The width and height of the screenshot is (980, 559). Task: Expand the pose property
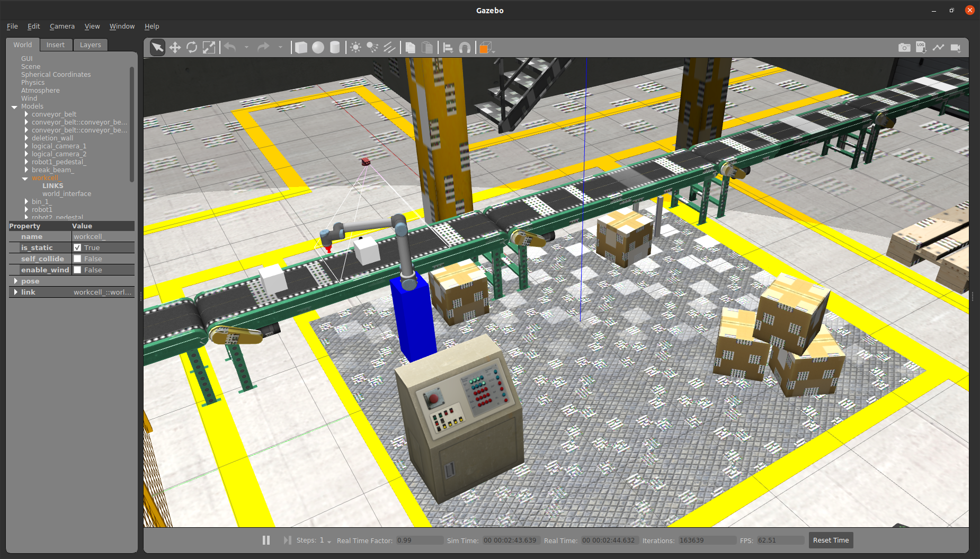15,281
